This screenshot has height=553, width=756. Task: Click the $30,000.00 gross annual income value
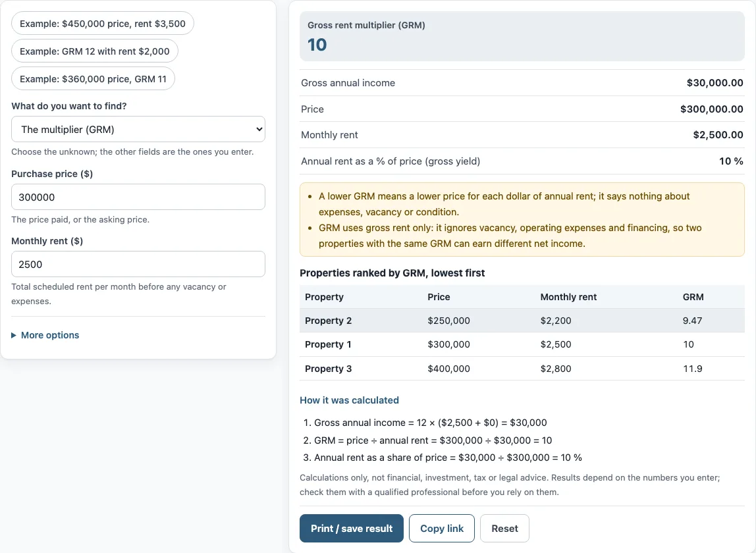pyautogui.click(x=715, y=83)
